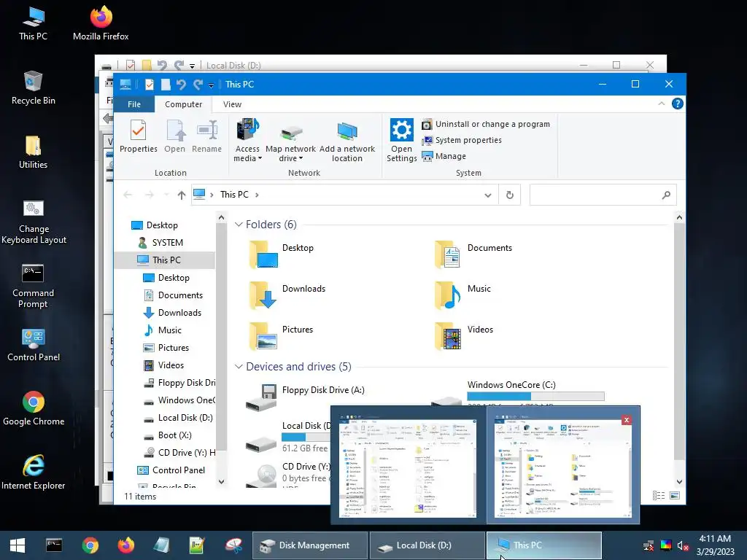Select the Desktop folder in main pane
Screen dimensions: 747x560
pyautogui.click(x=281, y=254)
